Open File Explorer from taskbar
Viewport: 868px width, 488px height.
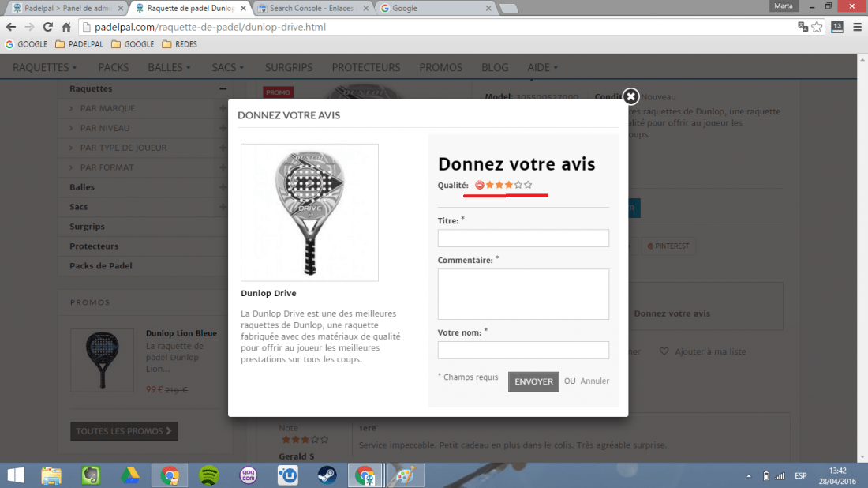pyautogui.click(x=51, y=475)
